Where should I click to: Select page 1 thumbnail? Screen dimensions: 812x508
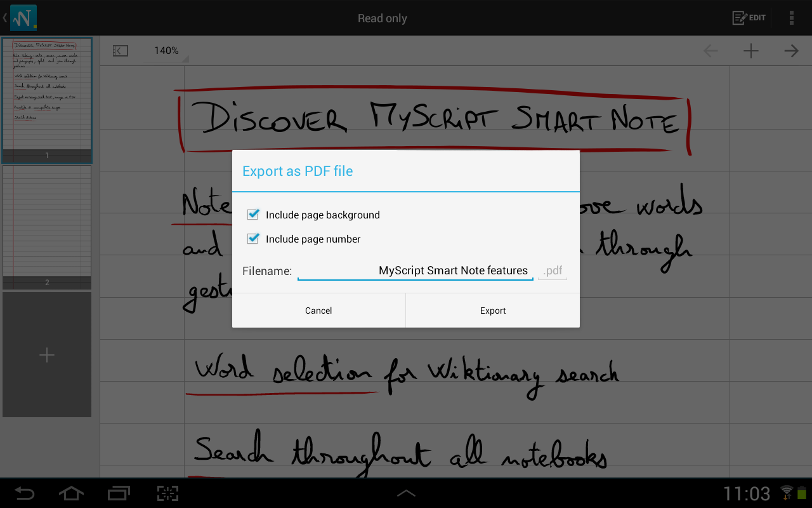tap(47, 100)
